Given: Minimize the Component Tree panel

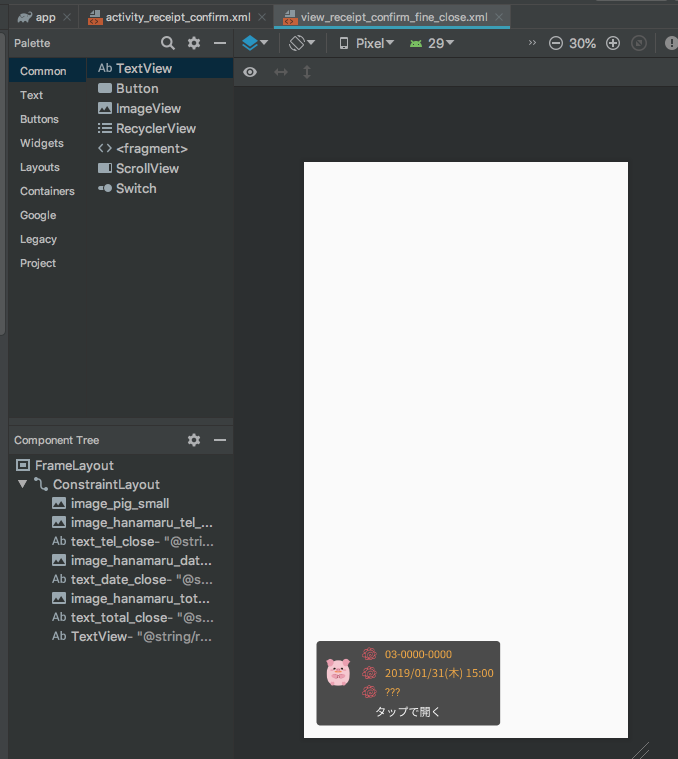Looking at the screenshot, I should point(220,440).
